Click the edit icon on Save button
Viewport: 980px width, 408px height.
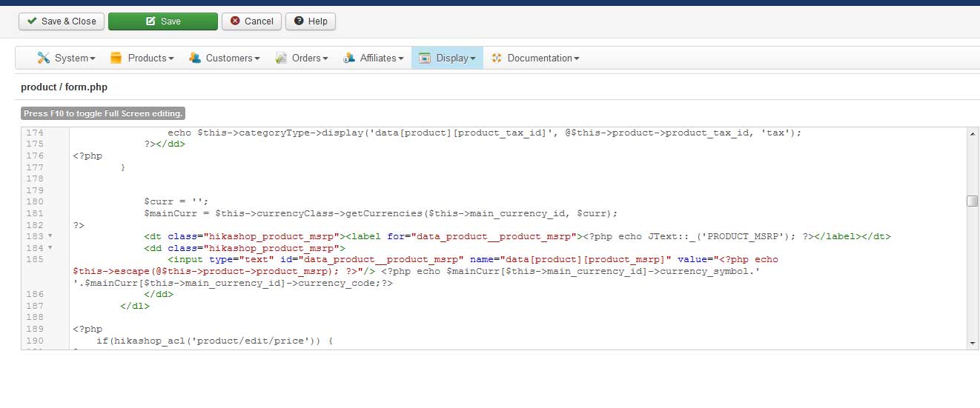point(150,21)
